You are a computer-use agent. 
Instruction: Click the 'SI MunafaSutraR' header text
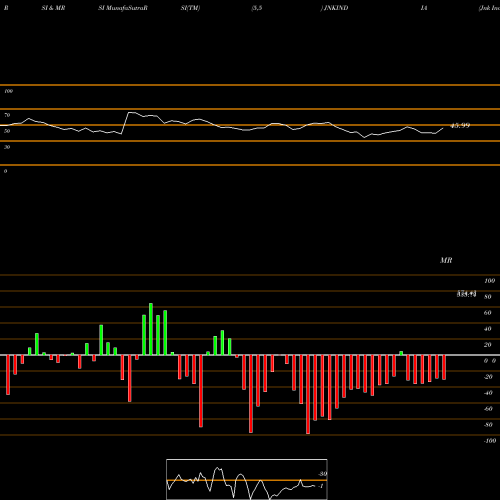click(123, 8)
